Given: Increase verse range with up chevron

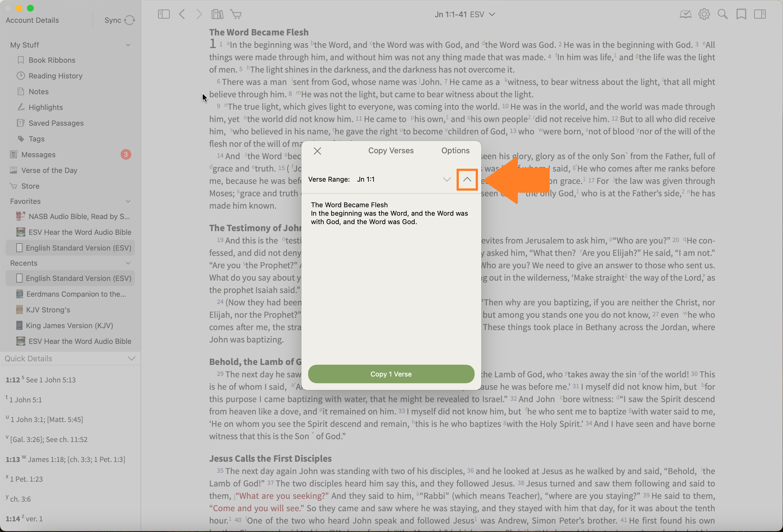Looking at the screenshot, I should click(x=467, y=179).
